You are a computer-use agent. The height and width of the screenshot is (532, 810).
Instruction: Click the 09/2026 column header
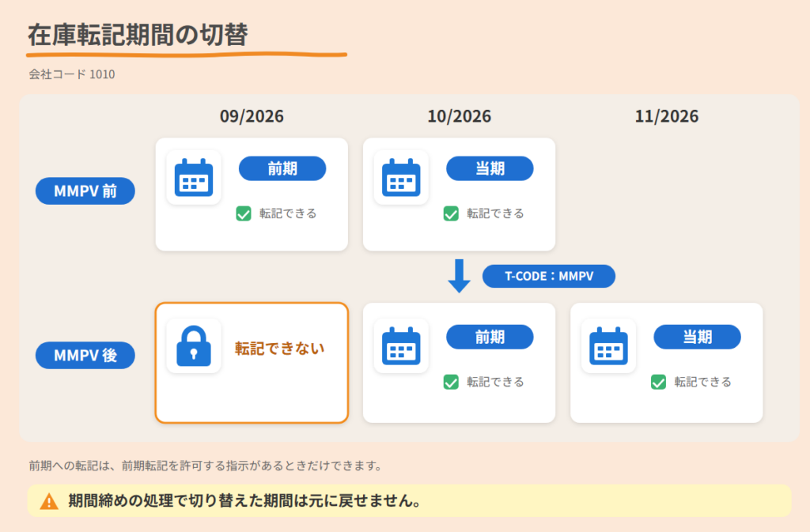click(x=252, y=116)
